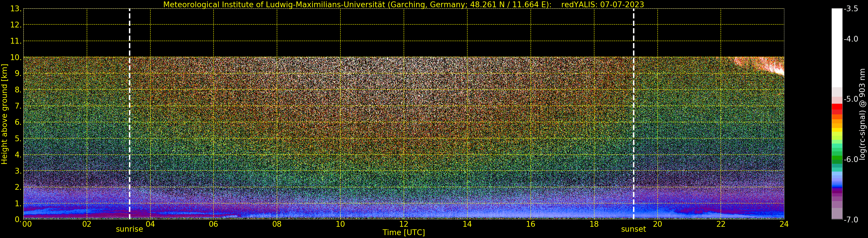This screenshot has height=238, width=868.
Task: Click the height tick label '5.'
Action: tap(18, 138)
